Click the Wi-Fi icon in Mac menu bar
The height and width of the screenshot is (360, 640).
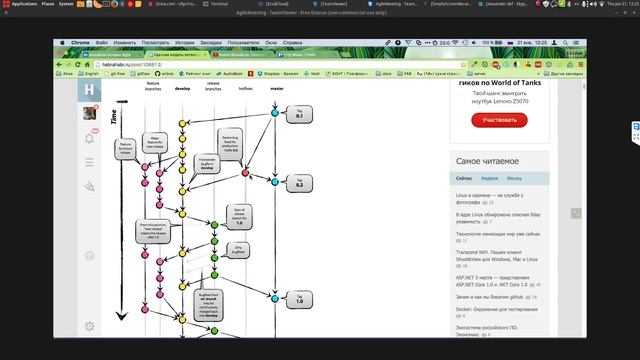455,42
